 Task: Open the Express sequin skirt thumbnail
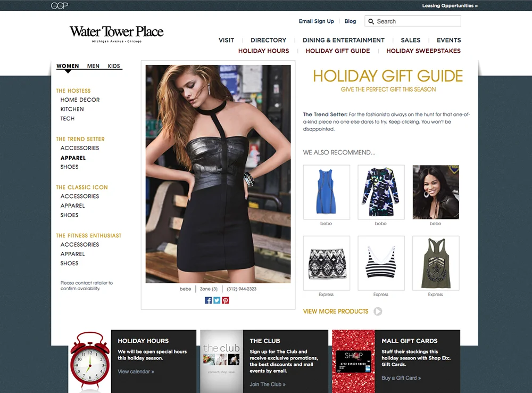[x=327, y=263]
